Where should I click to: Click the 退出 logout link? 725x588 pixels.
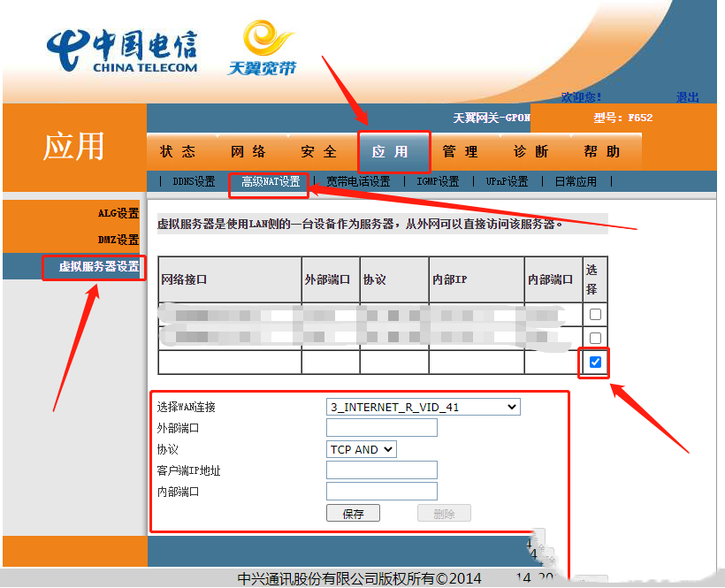pos(688,97)
